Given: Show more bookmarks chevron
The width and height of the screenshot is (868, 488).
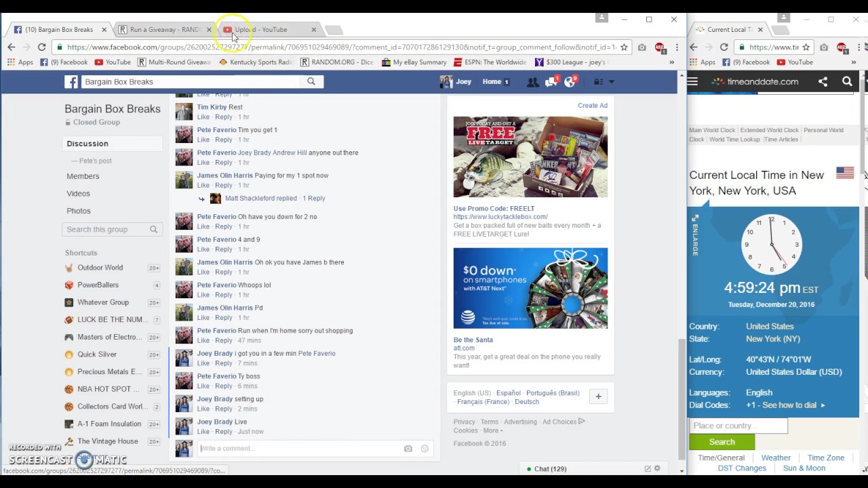Looking at the screenshot, I should (671, 62).
